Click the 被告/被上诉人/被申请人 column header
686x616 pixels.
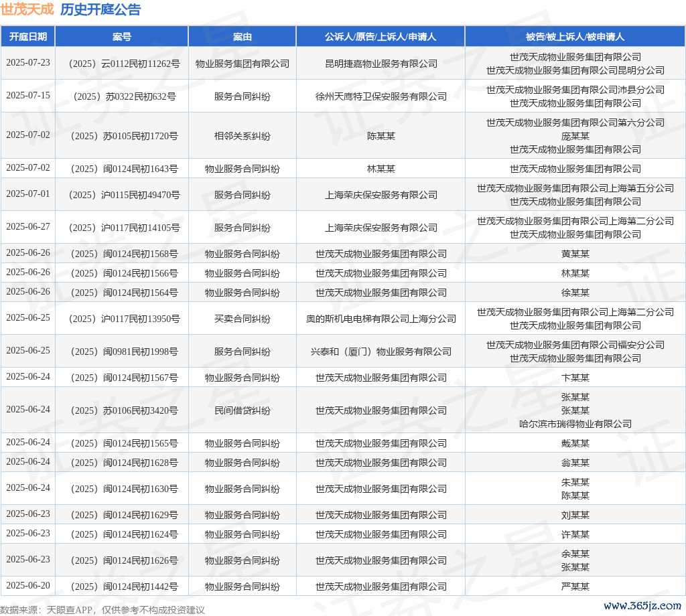(x=575, y=37)
